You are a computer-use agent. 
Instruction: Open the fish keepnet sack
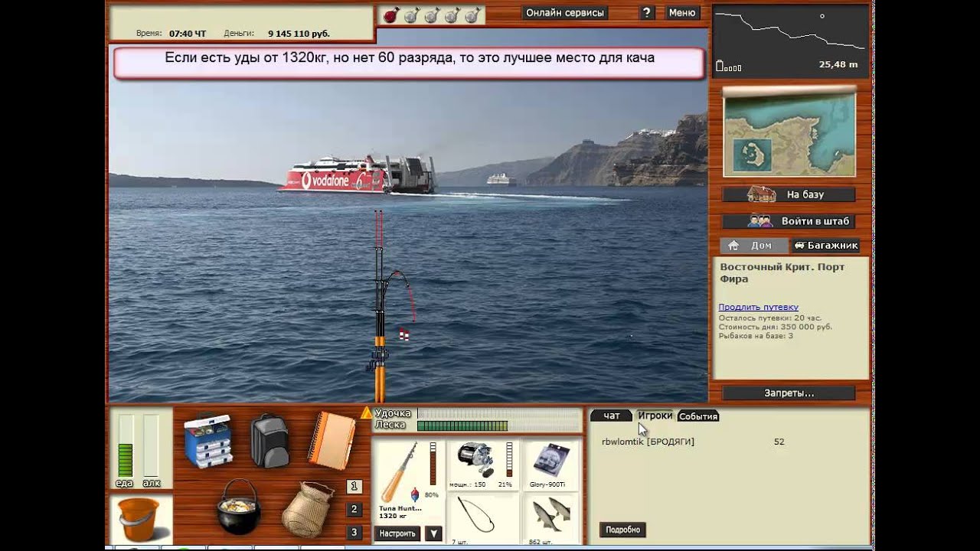(308, 509)
